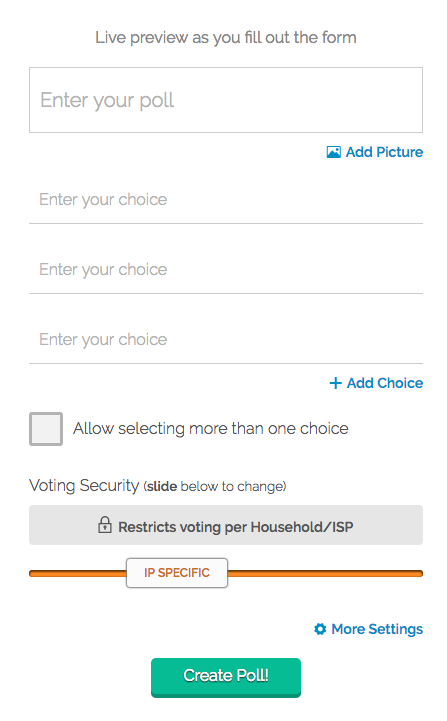This screenshot has width=447, height=721.
Task: Click the orange slider track right of the handle
Action: [x=325, y=573]
